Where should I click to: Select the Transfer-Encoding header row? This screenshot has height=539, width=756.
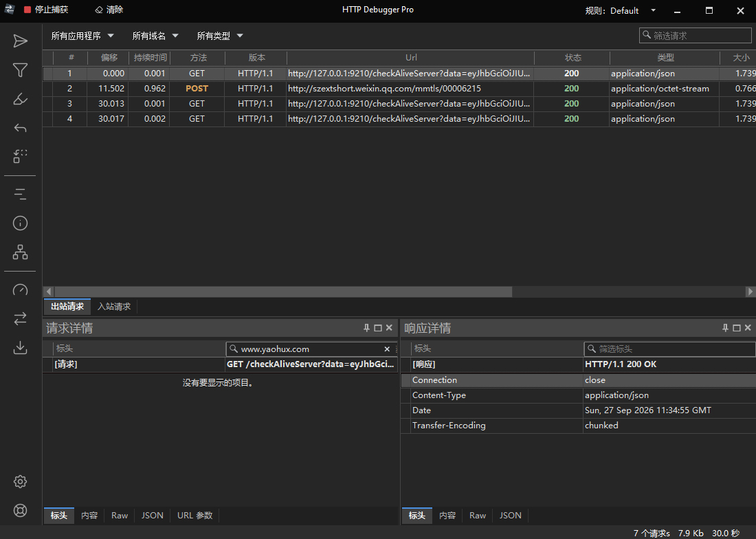tap(579, 426)
